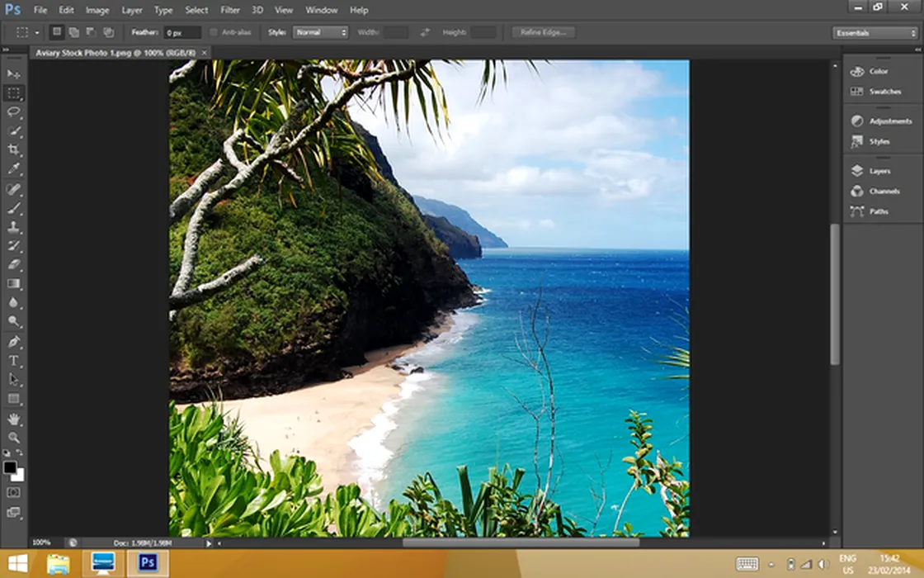
Task: Open the Marquee tool preset picker arrow
Action: [x=37, y=32]
